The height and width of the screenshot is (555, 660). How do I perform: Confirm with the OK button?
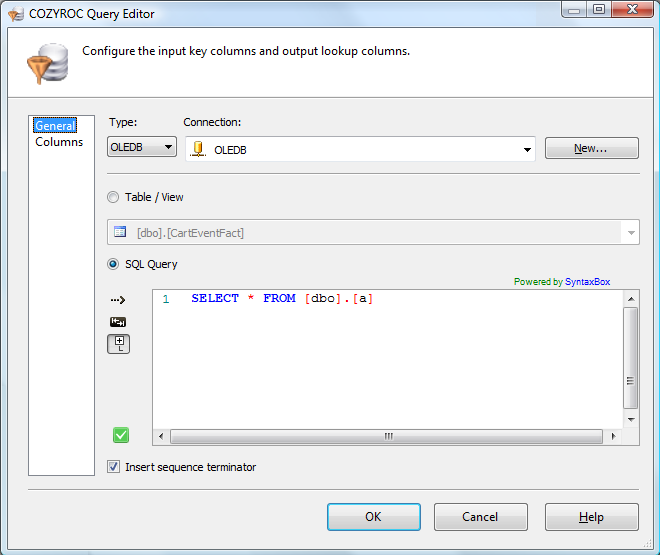pos(374,517)
